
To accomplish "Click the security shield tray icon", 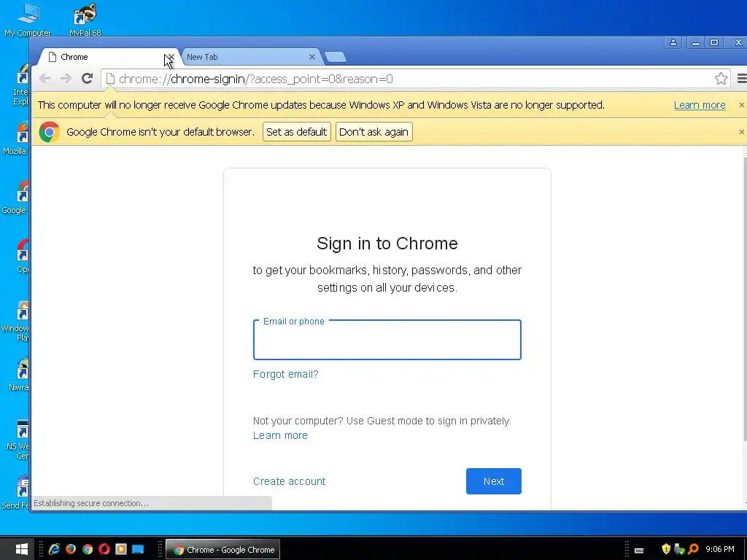I will (x=666, y=549).
